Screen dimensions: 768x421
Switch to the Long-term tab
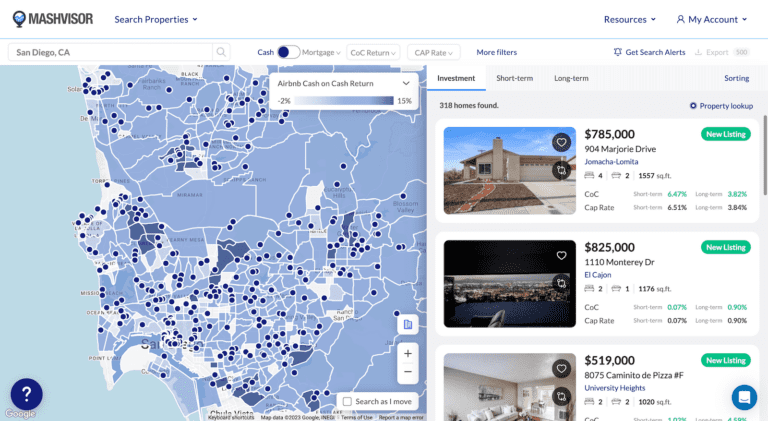click(571, 78)
